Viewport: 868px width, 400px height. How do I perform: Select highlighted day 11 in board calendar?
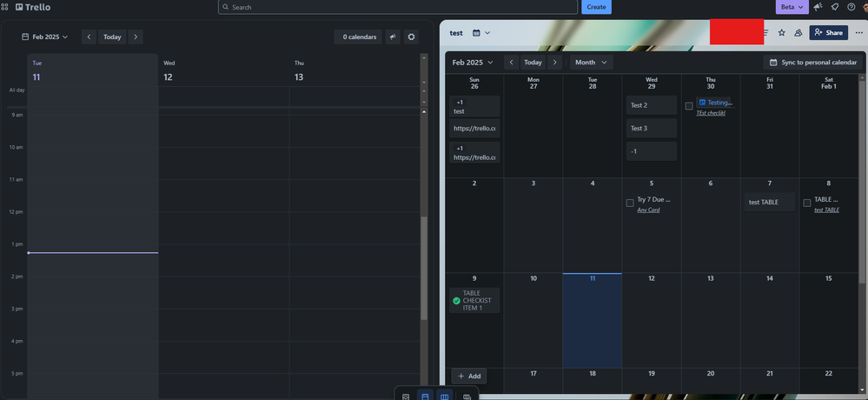(593, 321)
